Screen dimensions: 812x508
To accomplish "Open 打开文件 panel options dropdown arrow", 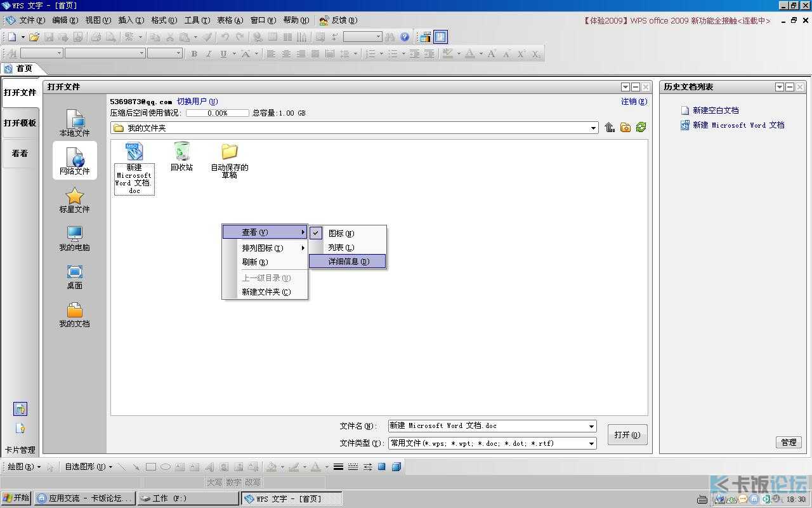I will 625,87.
